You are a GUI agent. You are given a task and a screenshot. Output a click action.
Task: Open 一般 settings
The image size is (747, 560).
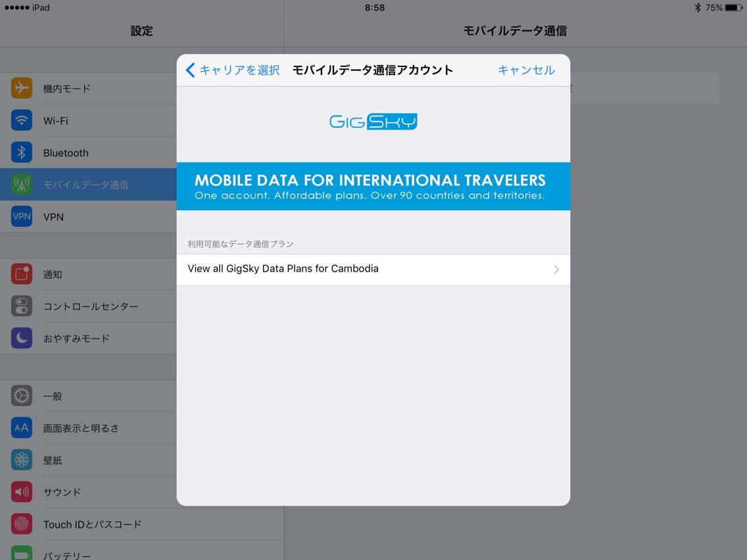coord(88,396)
